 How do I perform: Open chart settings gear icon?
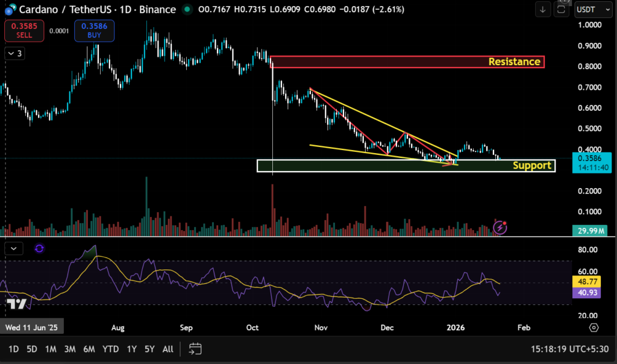[594, 327]
